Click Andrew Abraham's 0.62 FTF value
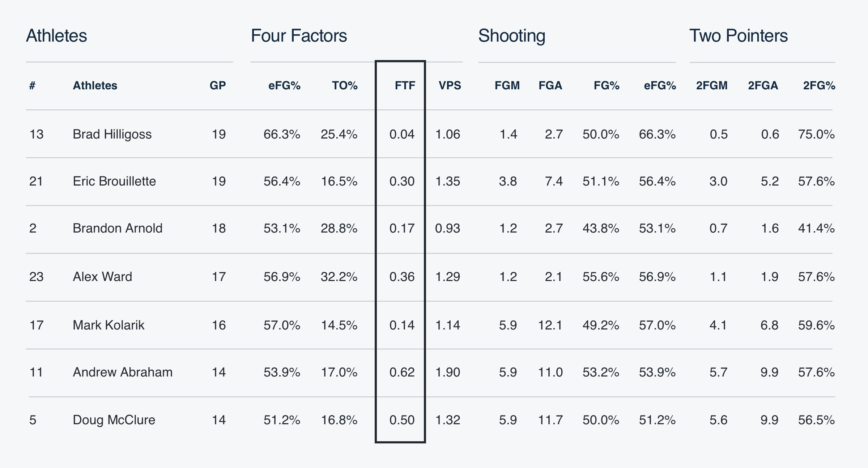 click(x=402, y=372)
